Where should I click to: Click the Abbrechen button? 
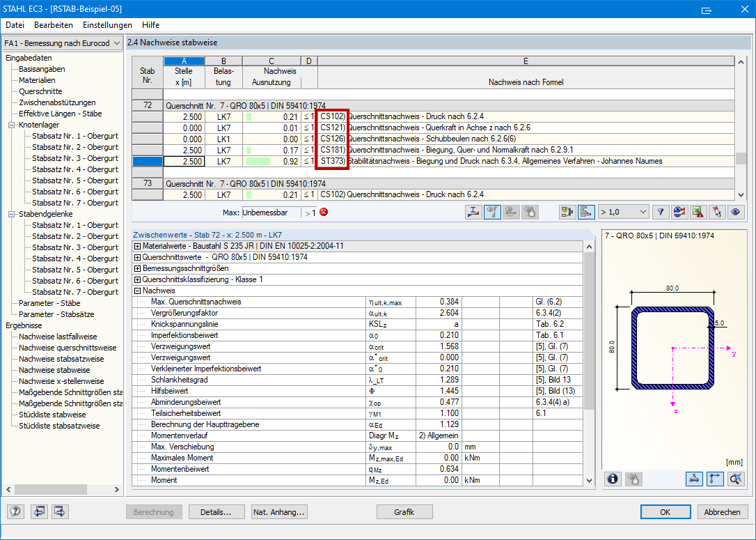tap(723, 512)
